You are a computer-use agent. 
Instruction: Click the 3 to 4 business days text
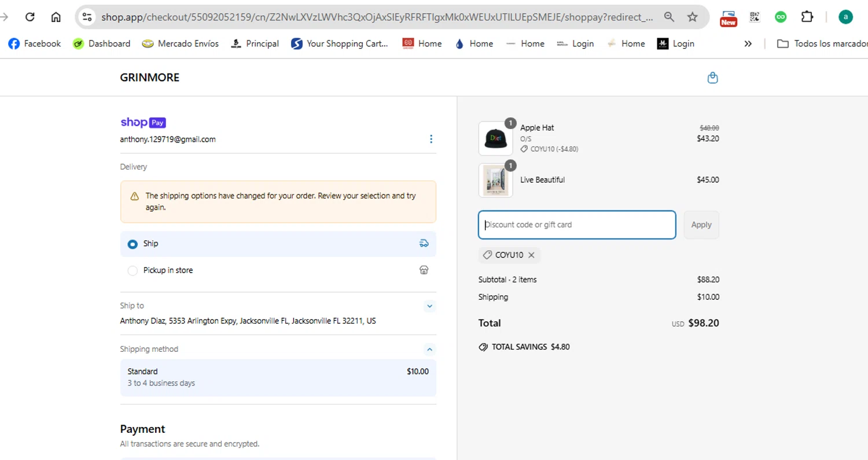tap(161, 383)
